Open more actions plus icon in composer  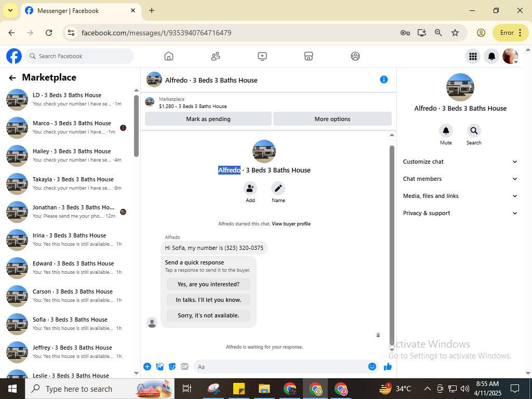click(x=147, y=366)
